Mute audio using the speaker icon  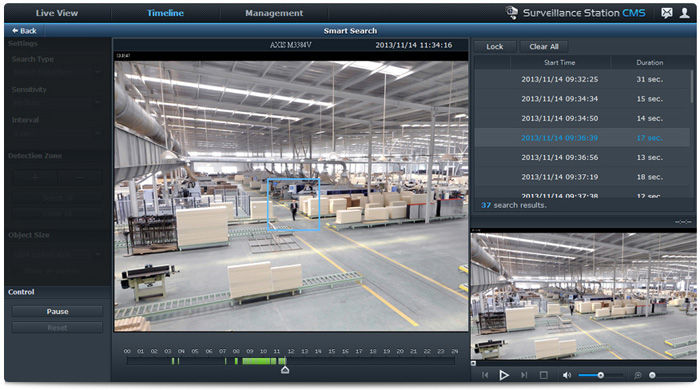point(567,375)
